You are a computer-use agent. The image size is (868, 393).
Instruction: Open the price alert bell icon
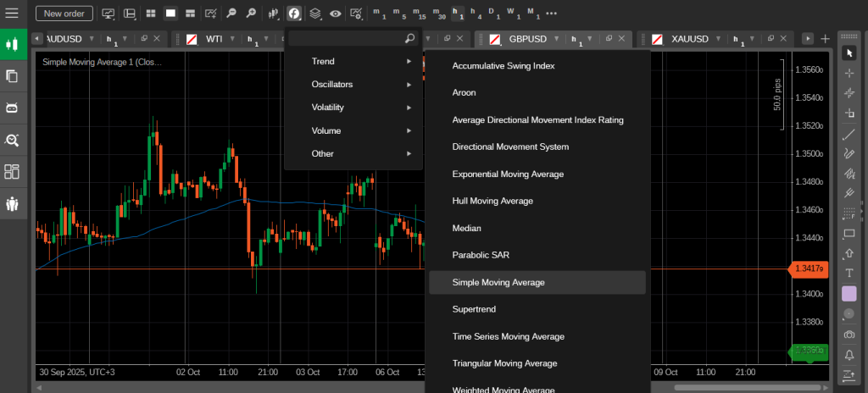click(849, 355)
